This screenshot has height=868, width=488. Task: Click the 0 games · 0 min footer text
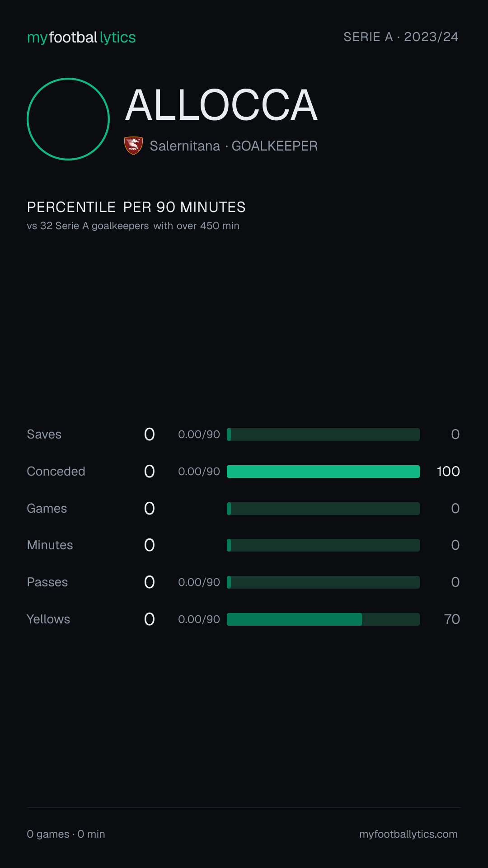point(66,834)
